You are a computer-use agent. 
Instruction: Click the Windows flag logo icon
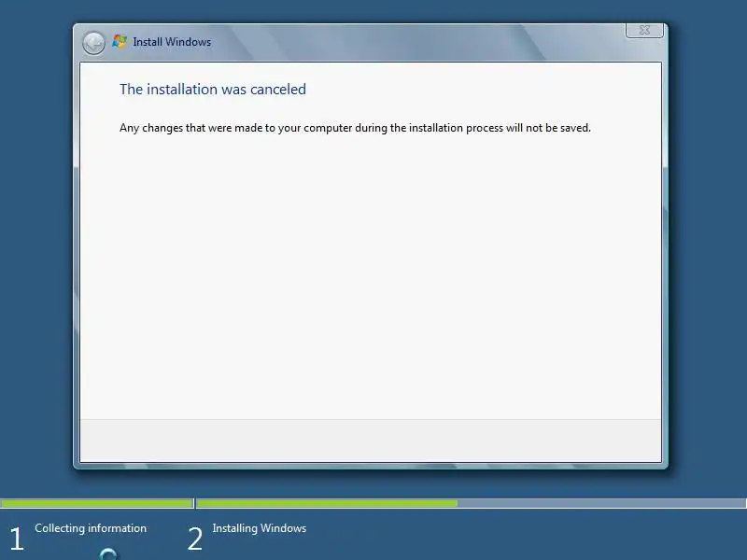coord(120,41)
